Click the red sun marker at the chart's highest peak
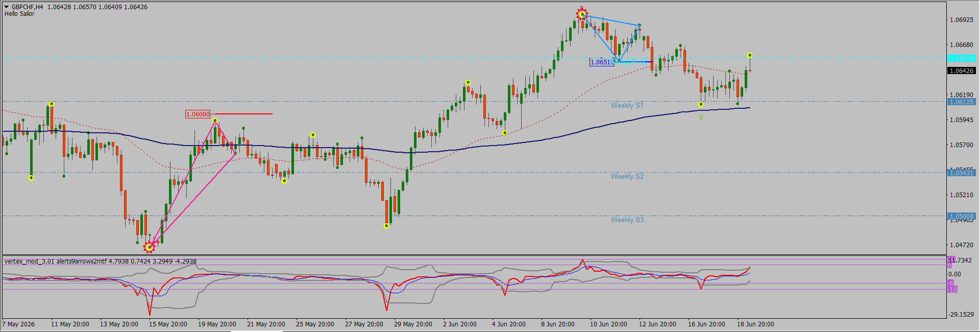The width and height of the screenshot is (980, 332). [x=581, y=14]
